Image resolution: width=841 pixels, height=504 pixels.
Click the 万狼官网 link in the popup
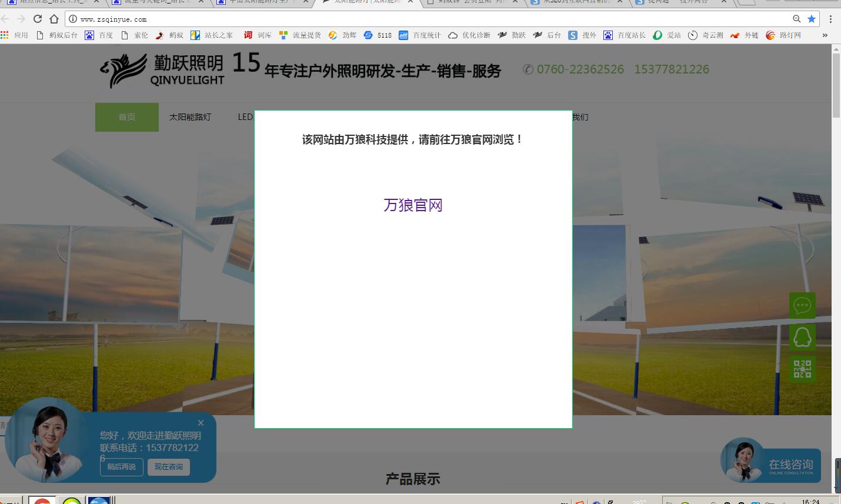coord(412,205)
